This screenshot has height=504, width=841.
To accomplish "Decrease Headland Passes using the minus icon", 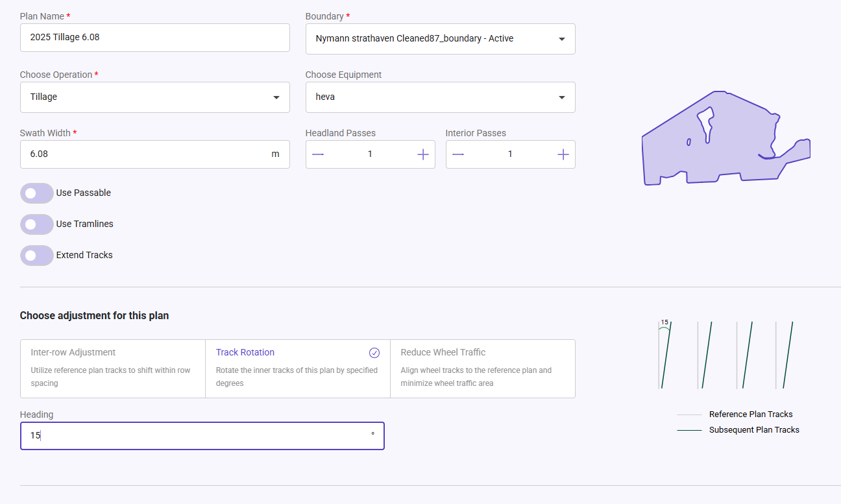I will pos(317,154).
